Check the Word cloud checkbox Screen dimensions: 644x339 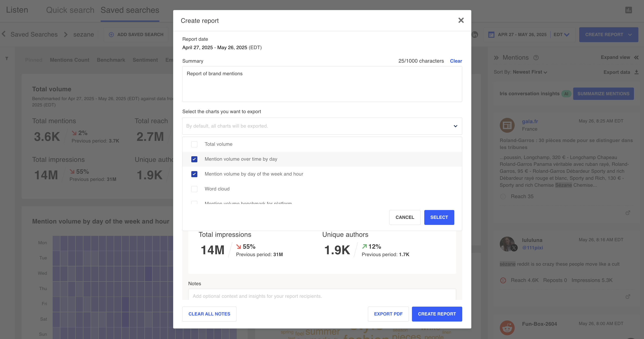[x=194, y=189]
